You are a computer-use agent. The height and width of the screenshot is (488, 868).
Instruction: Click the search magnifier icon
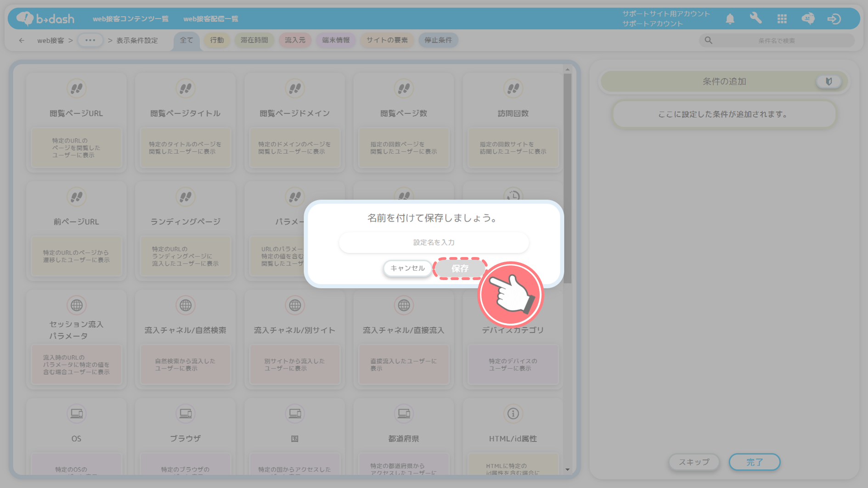tap(709, 40)
